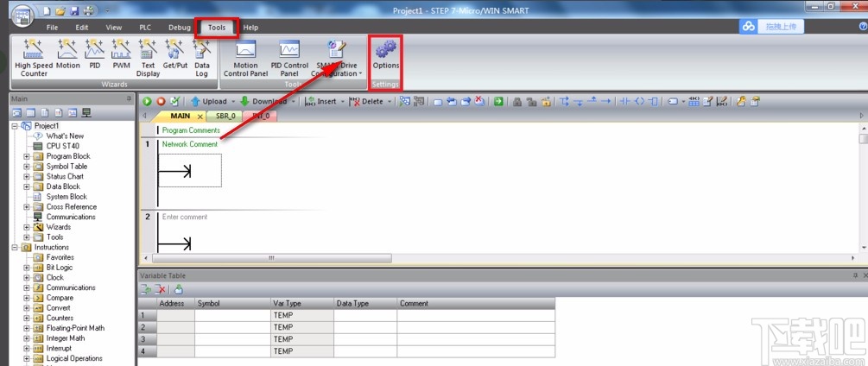Screen dimensions: 868x366
Task: Open the Upload dropdown arrow
Action: coord(233,102)
